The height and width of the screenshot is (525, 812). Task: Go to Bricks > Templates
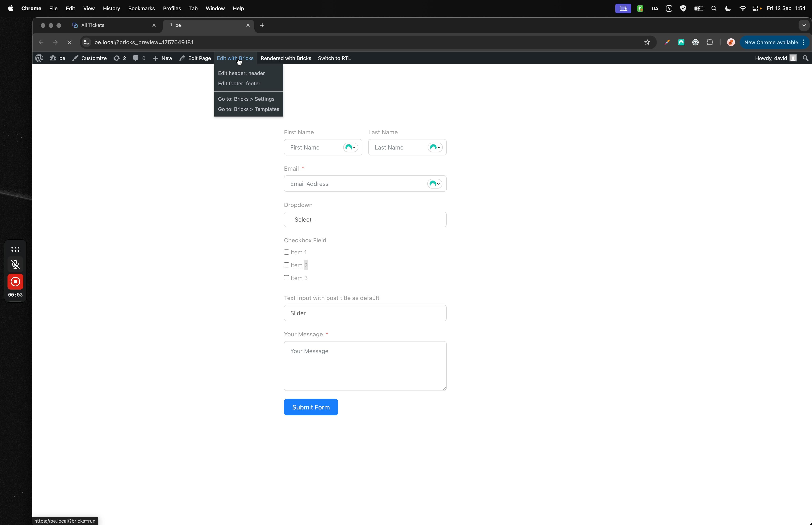tap(249, 109)
